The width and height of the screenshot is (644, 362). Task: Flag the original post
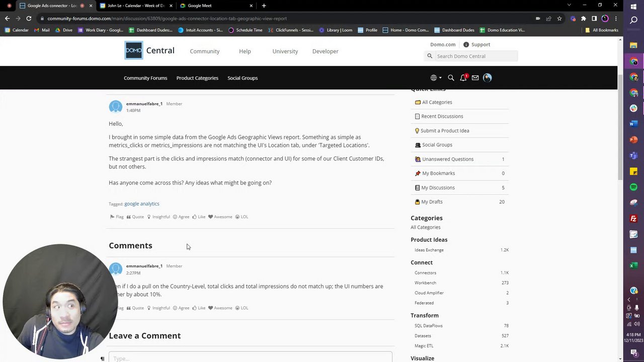click(x=117, y=217)
